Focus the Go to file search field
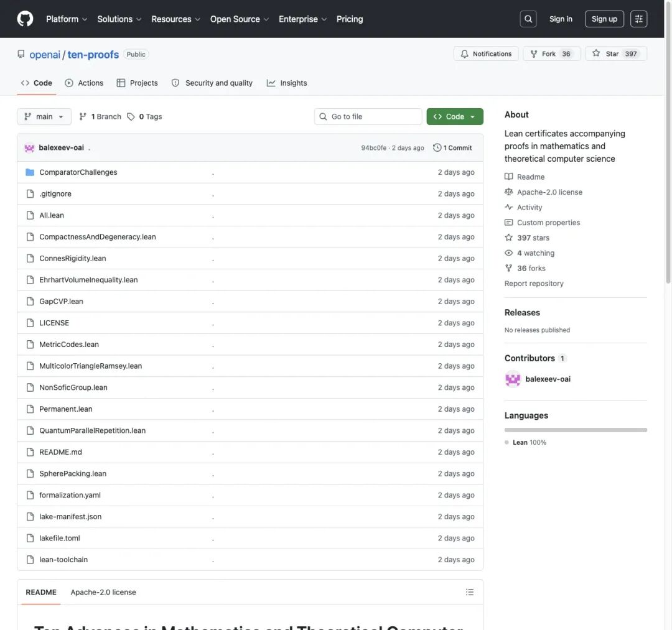Image resolution: width=672 pixels, height=630 pixels. (x=368, y=116)
